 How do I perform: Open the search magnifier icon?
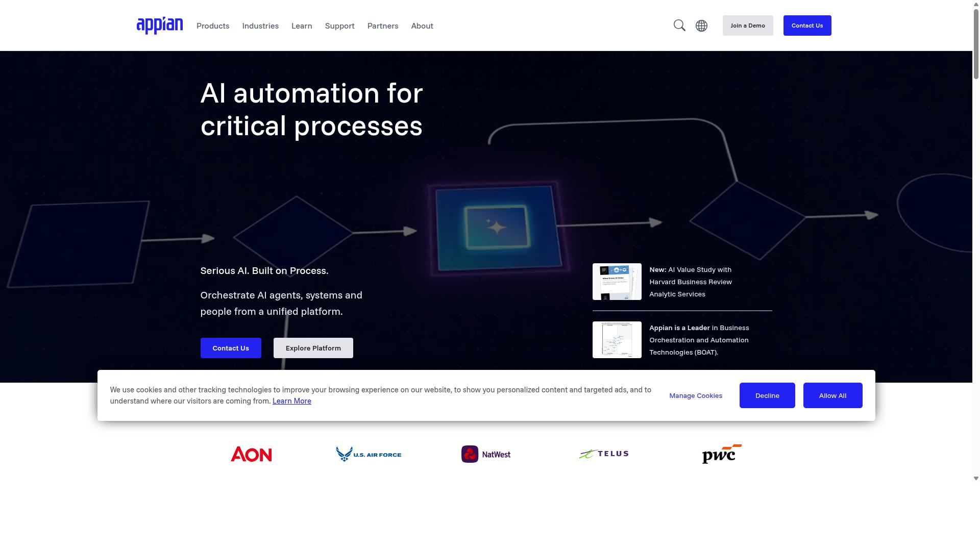pyautogui.click(x=679, y=26)
